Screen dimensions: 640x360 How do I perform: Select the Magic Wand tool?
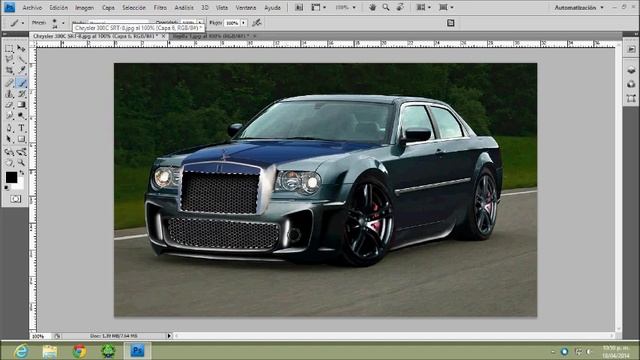pyautogui.click(x=21, y=60)
